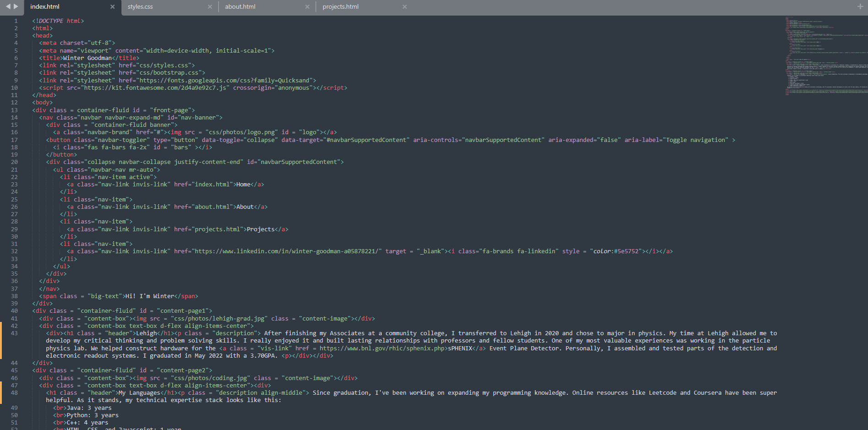The width and height of the screenshot is (868, 430).
Task: Click the "Hi! I'm Winter" span text
Action: (150, 296)
